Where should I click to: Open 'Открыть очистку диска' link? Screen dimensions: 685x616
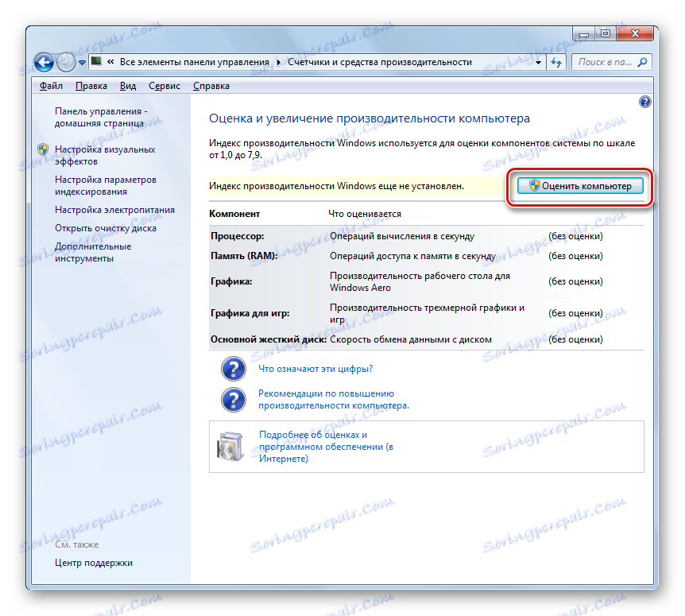pyautogui.click(x=105, y=228)
